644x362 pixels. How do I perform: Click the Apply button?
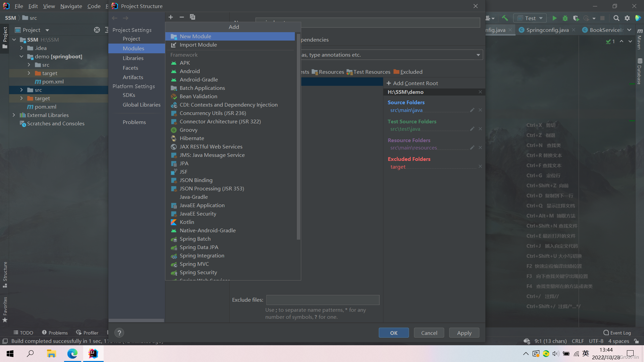(464, 333)
